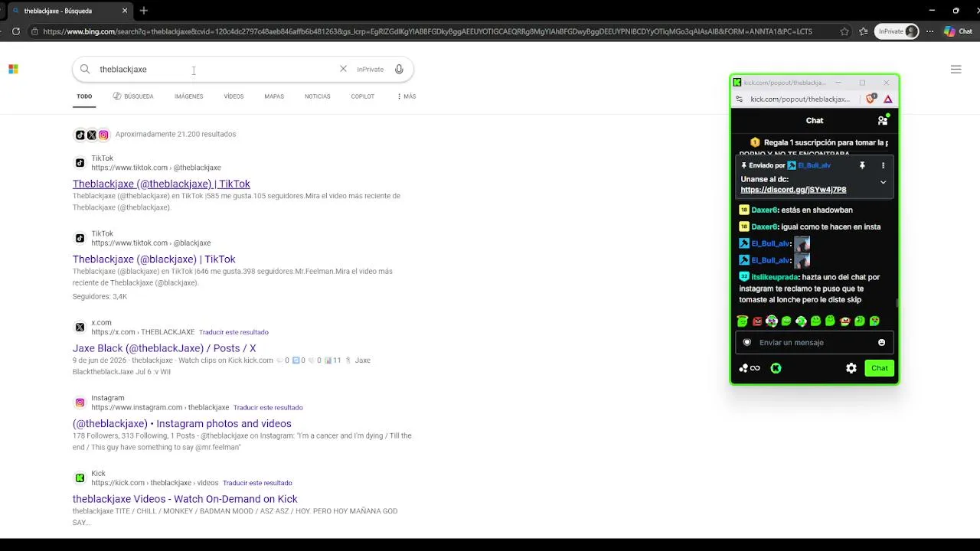Switch to the MAPAS tab
The height and width of the screenshot is (551, 980).
274,96
